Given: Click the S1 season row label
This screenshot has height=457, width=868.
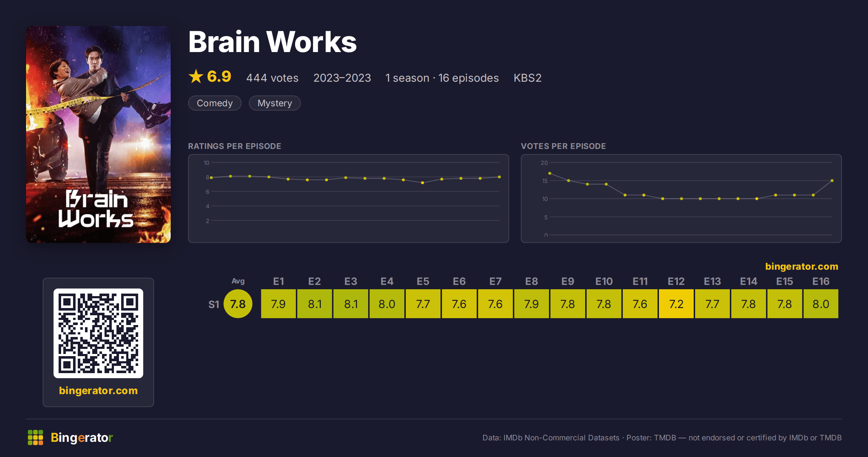Looking at the screenshot, I should pos(214,304).
